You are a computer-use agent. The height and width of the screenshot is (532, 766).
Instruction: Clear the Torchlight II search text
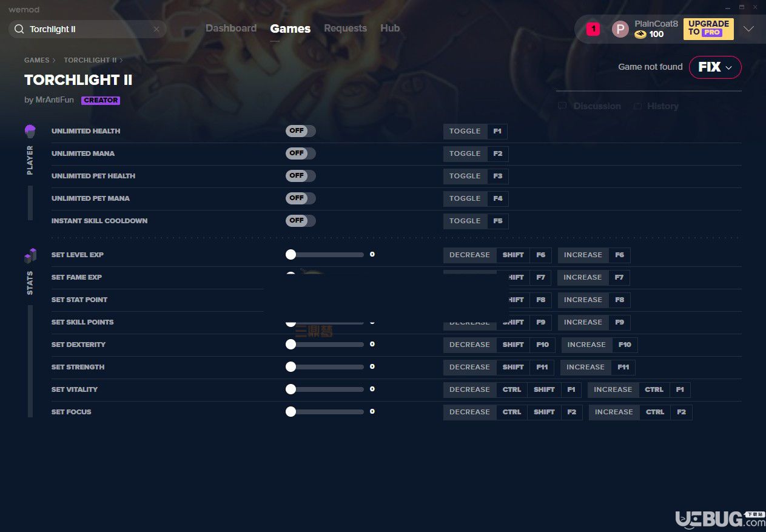click(x=156, y=29)
